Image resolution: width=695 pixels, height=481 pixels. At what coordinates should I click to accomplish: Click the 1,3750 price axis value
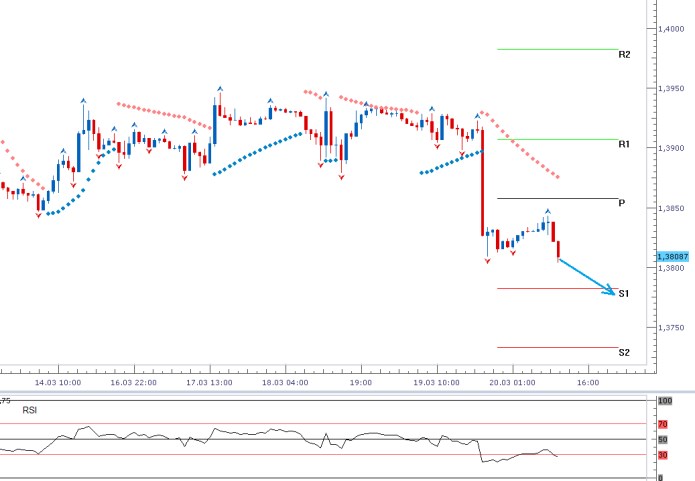tap(671, 328)
